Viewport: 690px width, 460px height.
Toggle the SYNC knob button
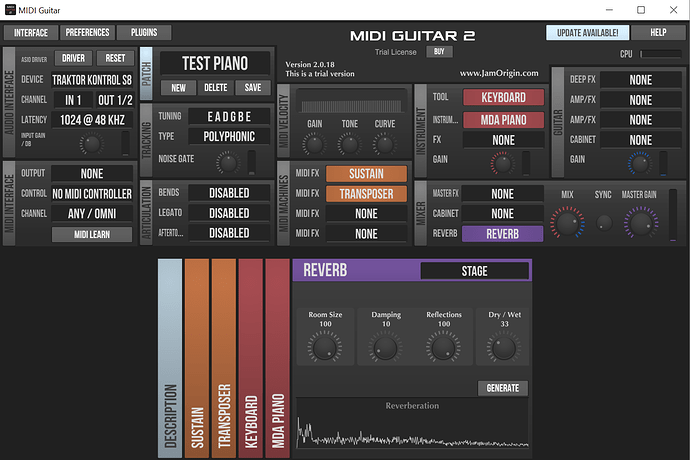pos(604,223)
